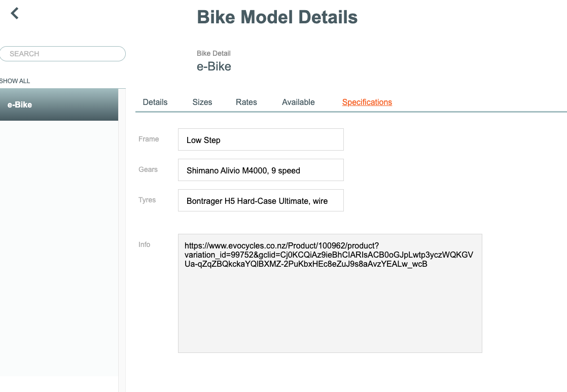Viewport: 567px width, 392px height.
Task: Click the Tyres label
Action: pyautogui.click(x=147, y=200)
